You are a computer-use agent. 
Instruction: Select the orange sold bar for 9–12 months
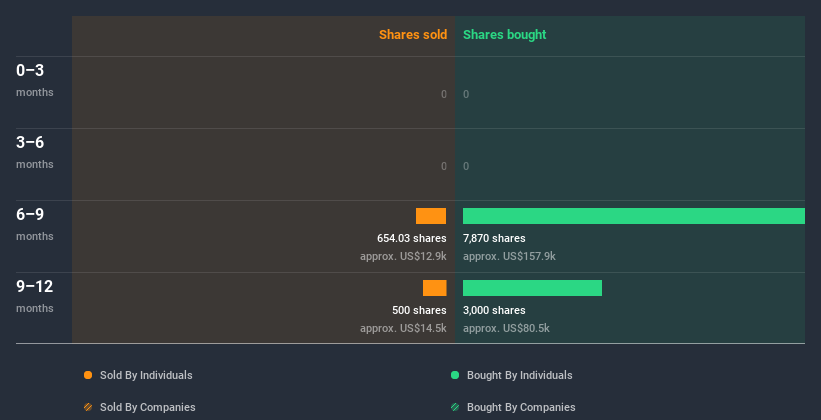point(434,288)
